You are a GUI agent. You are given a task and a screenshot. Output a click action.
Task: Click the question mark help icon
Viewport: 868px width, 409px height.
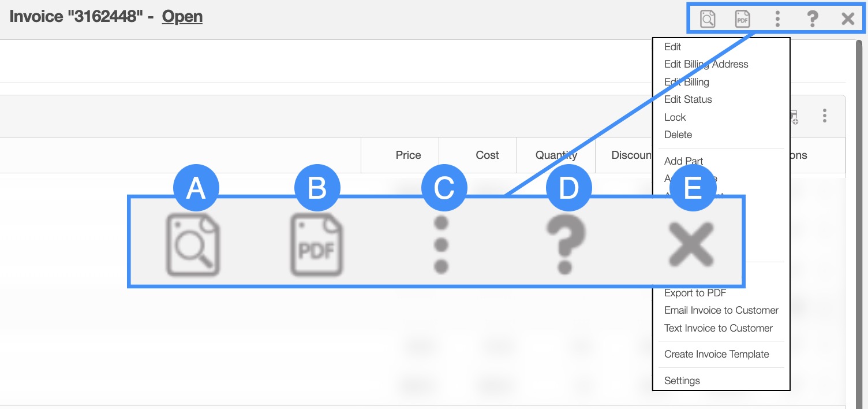coord(813,19)
